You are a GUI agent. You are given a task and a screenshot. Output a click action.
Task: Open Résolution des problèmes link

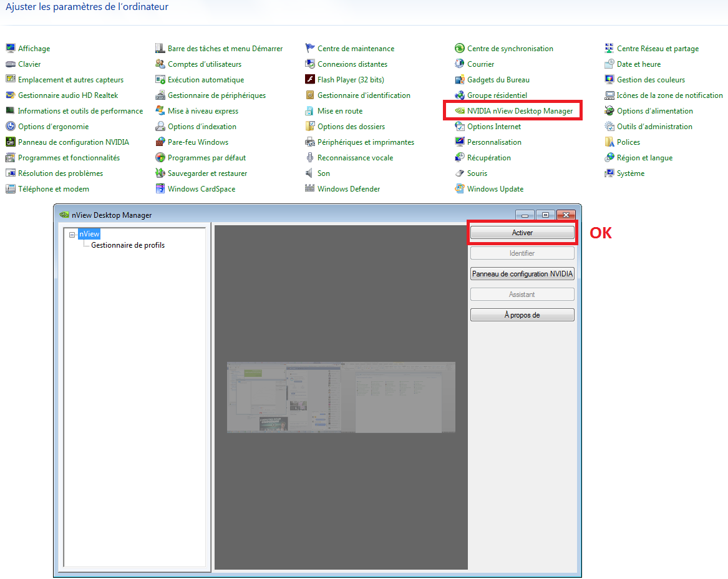click(x=61, y=173)
